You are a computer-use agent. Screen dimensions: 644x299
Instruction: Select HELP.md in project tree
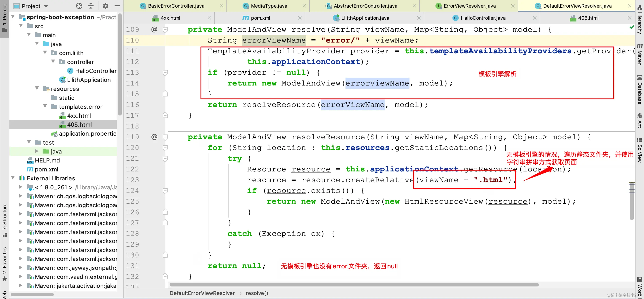point(43,160)
